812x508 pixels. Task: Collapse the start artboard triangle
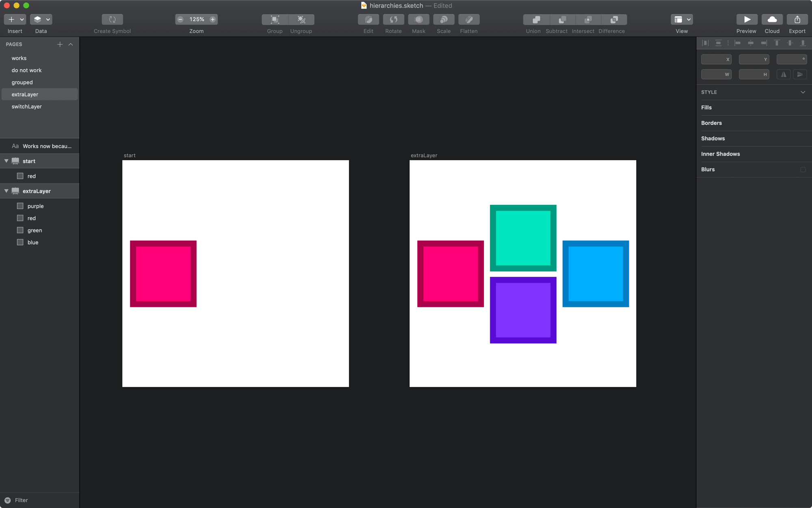pos(6,161)
